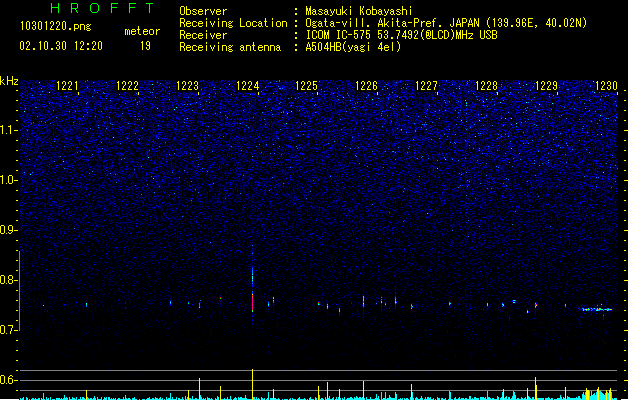Click the 1229 time marker

(x=546, y=86)
